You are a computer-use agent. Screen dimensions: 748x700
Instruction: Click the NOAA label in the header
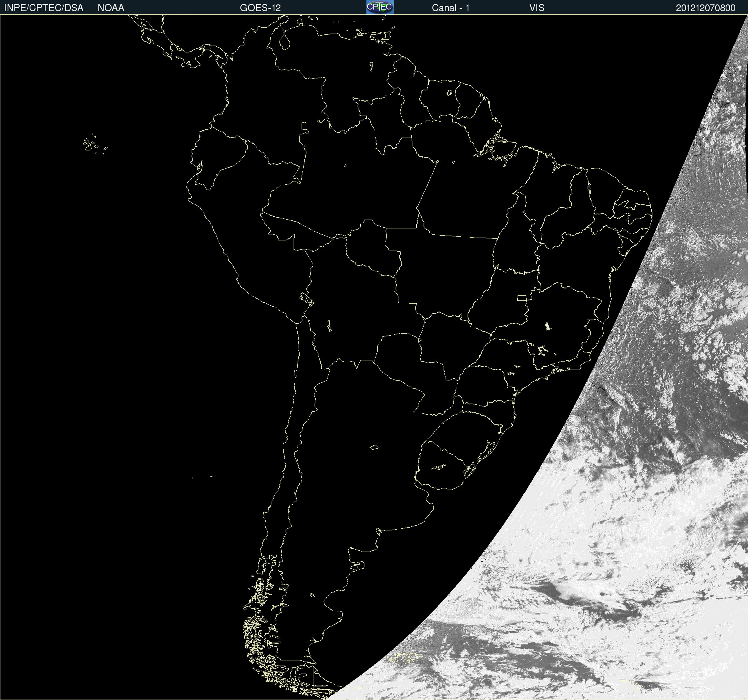coord(111,8)
